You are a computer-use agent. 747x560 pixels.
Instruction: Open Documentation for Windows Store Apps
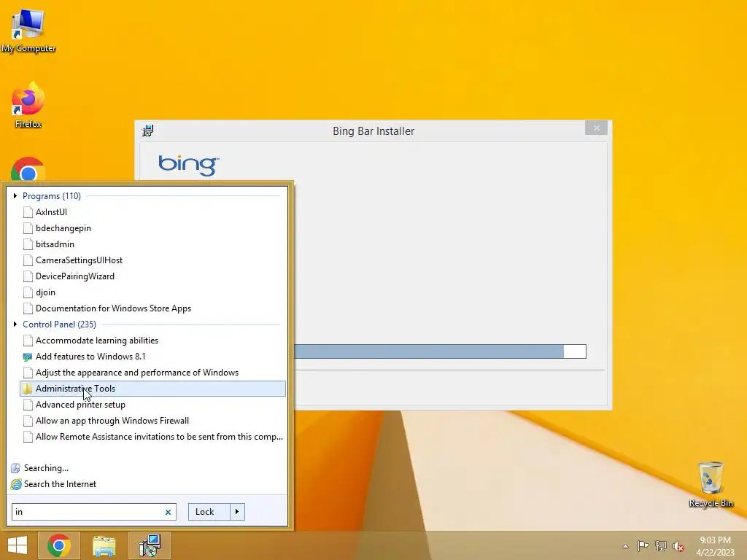point(152,308)
